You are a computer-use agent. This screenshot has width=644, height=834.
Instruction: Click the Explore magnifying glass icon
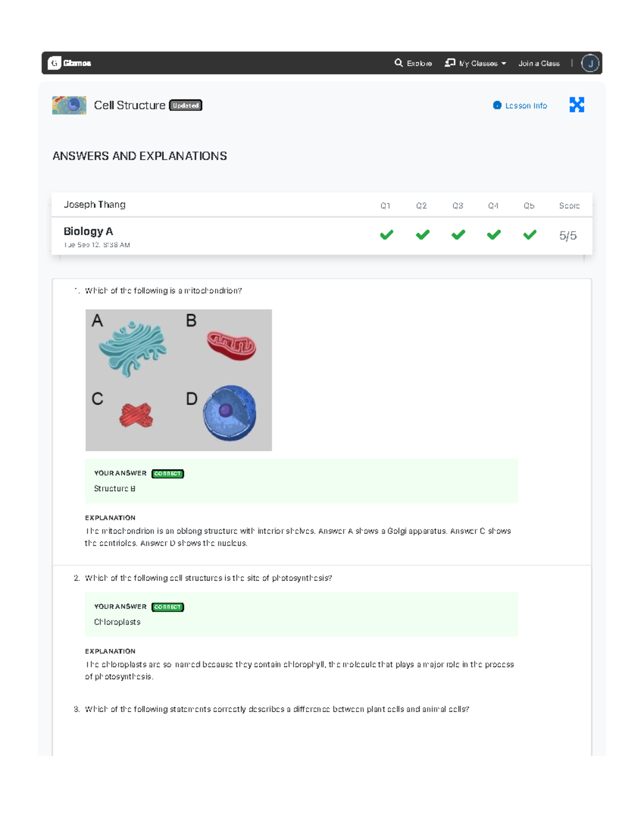tap(398, 63)
